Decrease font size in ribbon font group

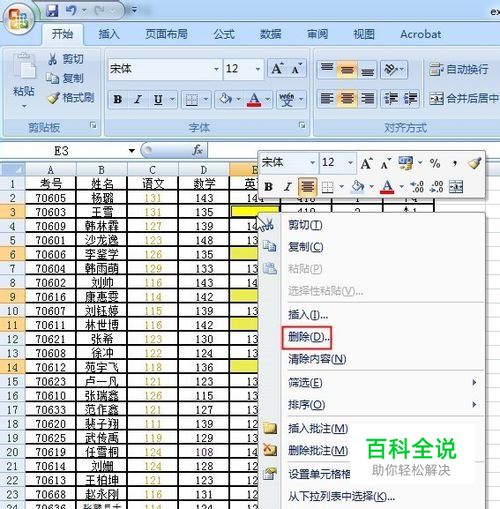[297, 69]
